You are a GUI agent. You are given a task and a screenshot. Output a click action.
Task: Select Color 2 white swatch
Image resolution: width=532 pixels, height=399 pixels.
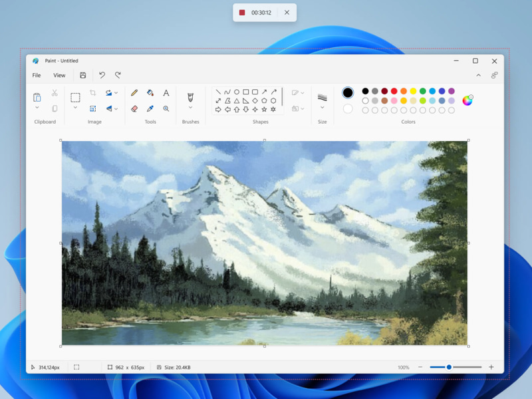348,109
